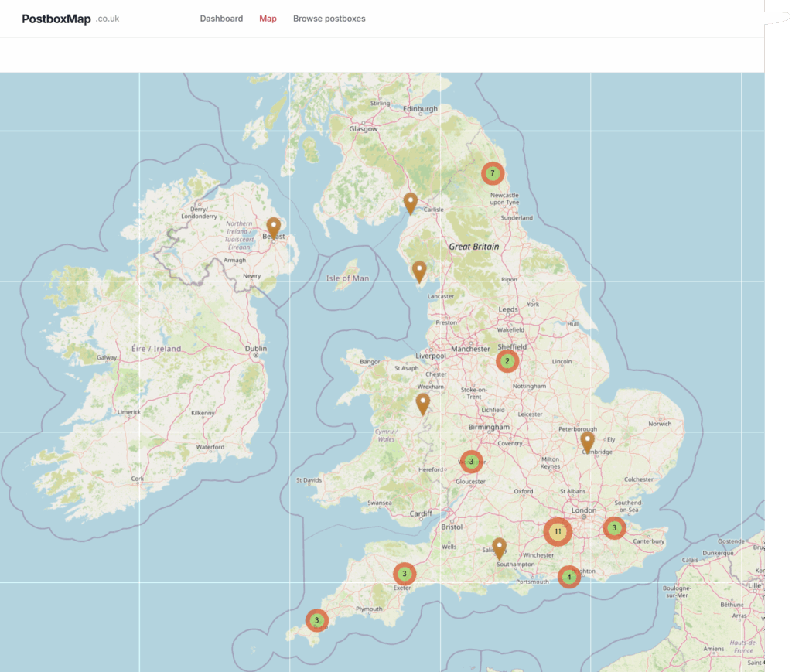Click the Nottingham label on map
Screen dimensions: 792x672
coord(529,386)
